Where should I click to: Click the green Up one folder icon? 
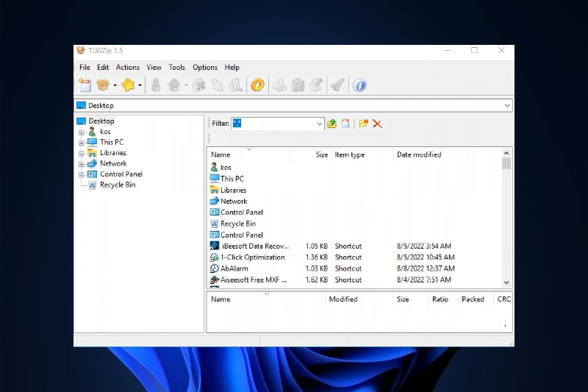click(x=332, y=124)
